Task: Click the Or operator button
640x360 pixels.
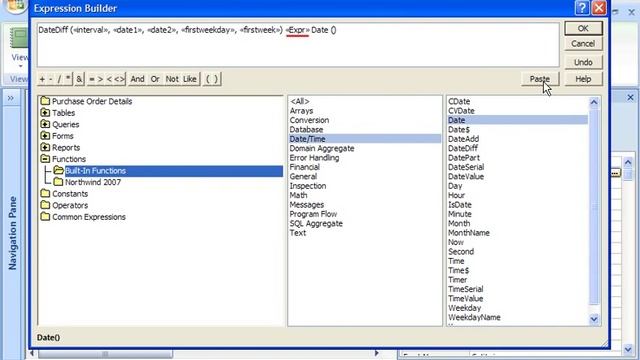Action: [155, 79]
